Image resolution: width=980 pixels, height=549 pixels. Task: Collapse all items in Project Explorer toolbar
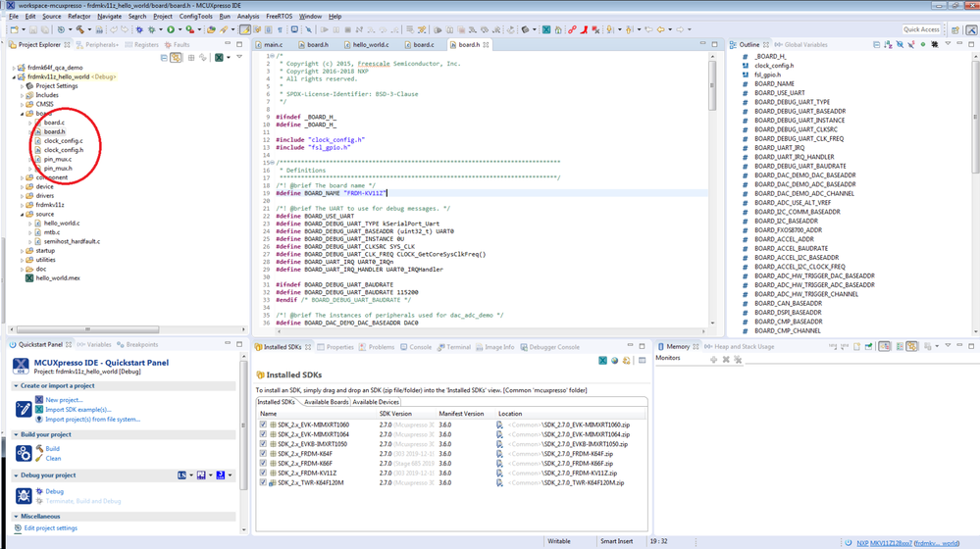pos(164,58)
